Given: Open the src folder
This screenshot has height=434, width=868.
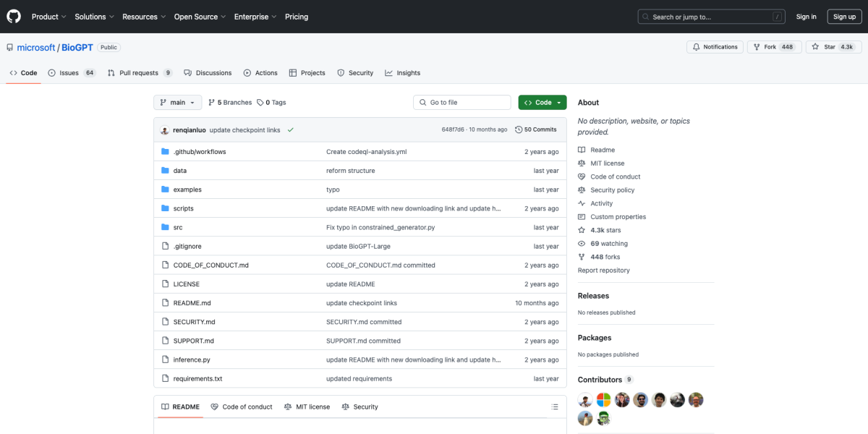Looking at the screenshot, I should 178,227.
